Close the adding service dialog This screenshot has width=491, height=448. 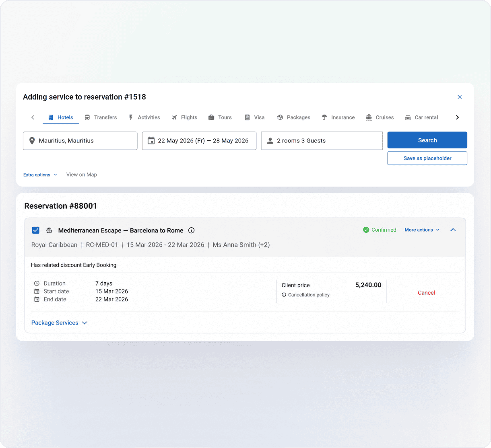460,97
